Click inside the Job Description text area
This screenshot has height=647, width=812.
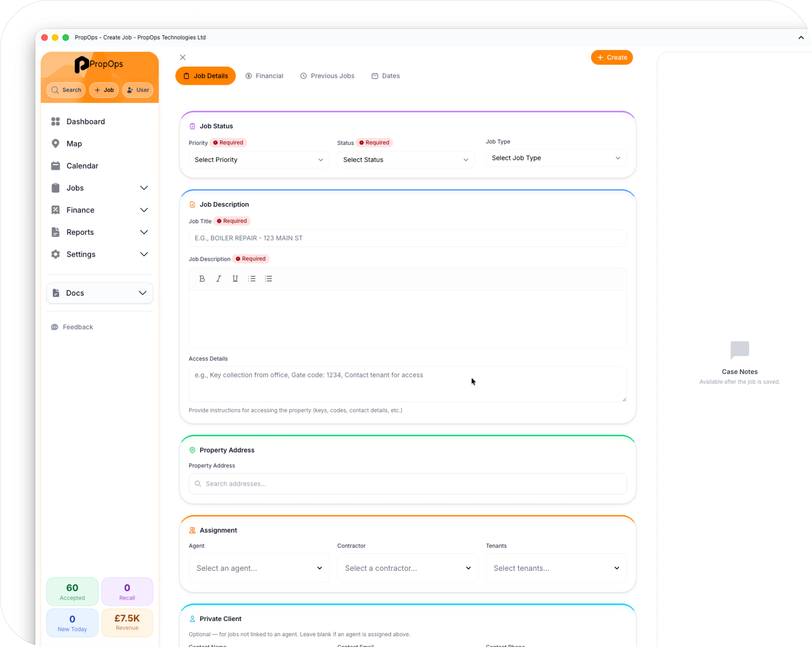point(408,319)
